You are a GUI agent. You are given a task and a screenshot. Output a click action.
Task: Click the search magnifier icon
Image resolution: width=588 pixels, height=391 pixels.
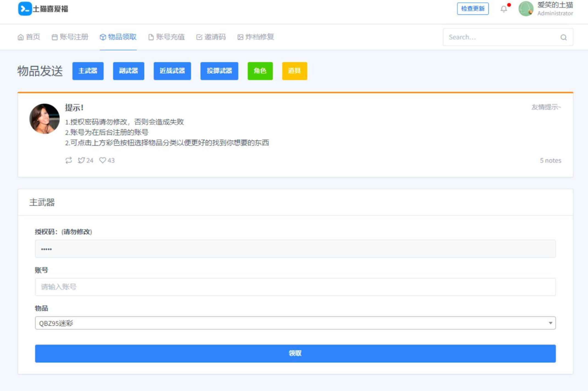(x=564, y=37)
